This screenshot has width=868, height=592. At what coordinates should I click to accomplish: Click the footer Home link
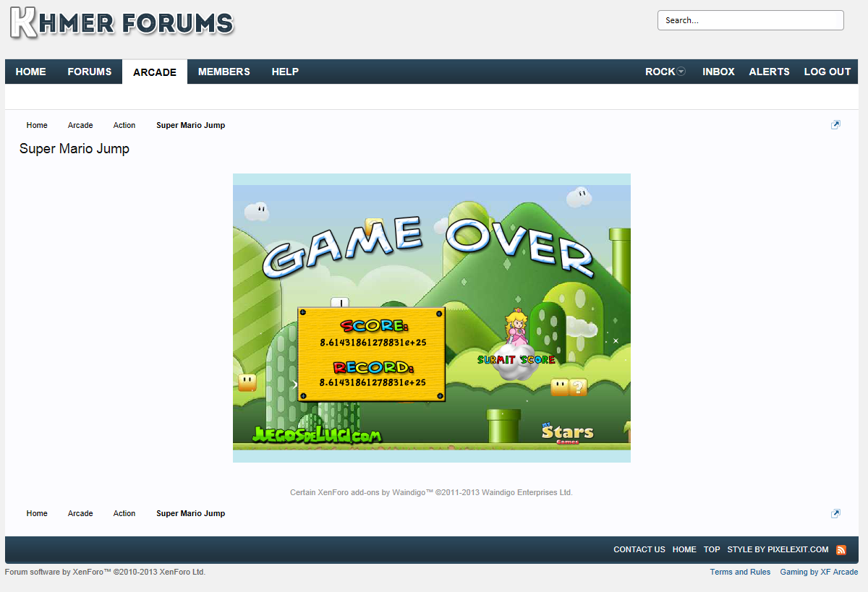(x=684, y=549)
